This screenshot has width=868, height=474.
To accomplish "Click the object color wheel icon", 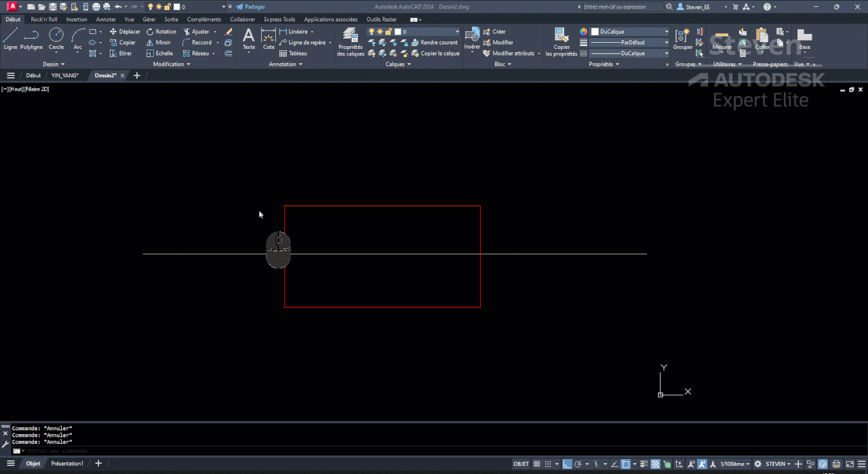I will pos(583,32).
